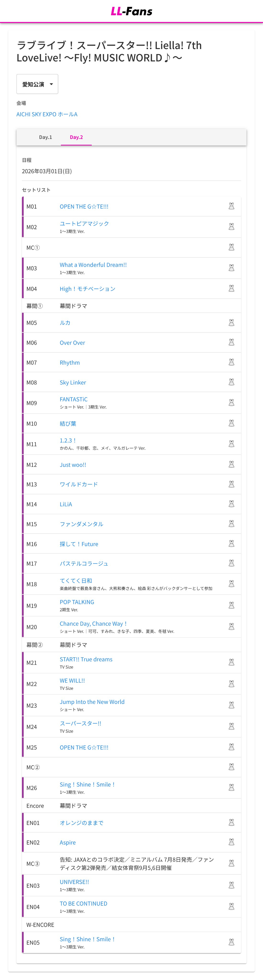Open the song FANTASTiC
The height and width of the screenshot is (980, 263).
(x=73, y=399)
